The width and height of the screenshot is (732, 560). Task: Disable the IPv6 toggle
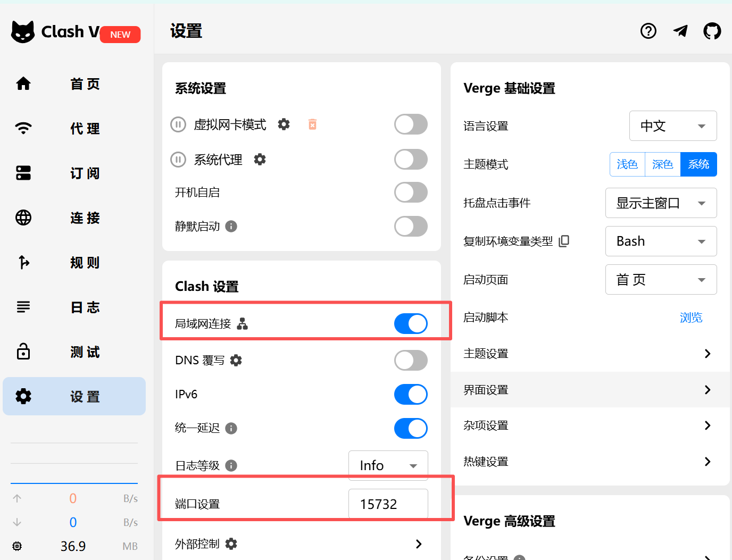(410, 394)
